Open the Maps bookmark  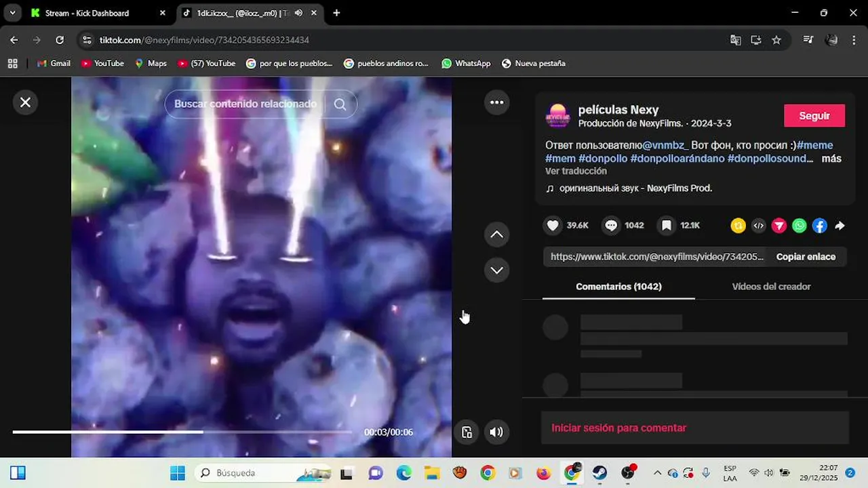151,63
